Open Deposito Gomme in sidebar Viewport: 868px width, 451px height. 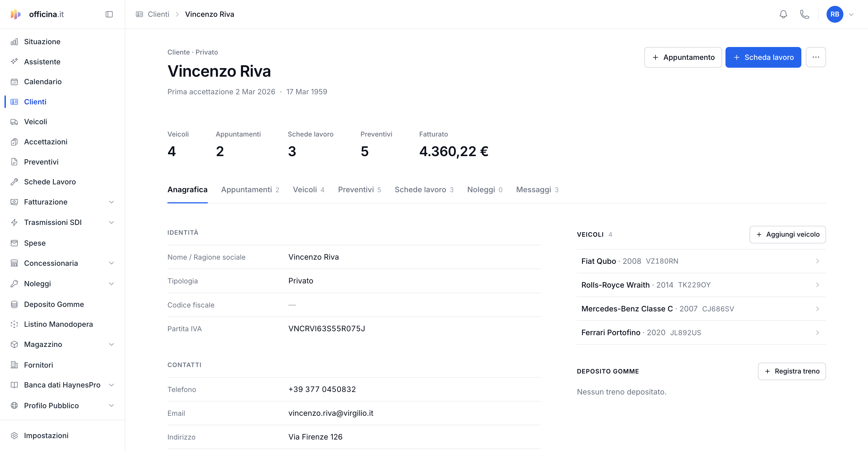tap(62, 304)
